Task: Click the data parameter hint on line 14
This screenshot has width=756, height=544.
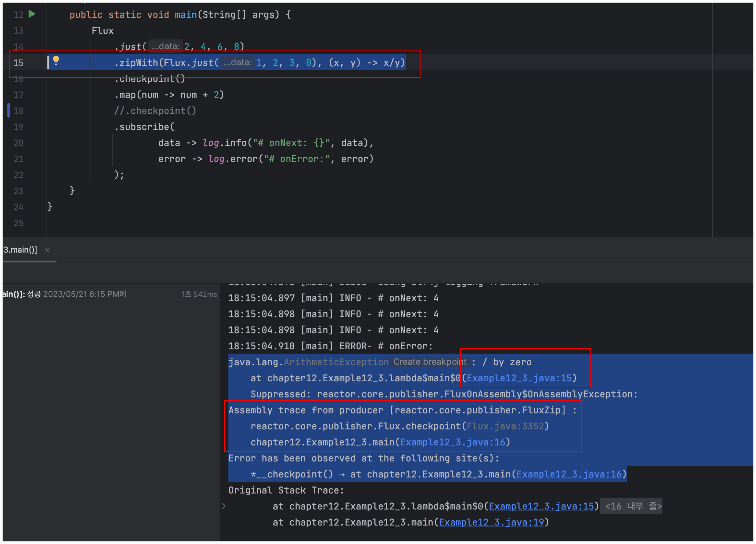Action: click(165, 47)
